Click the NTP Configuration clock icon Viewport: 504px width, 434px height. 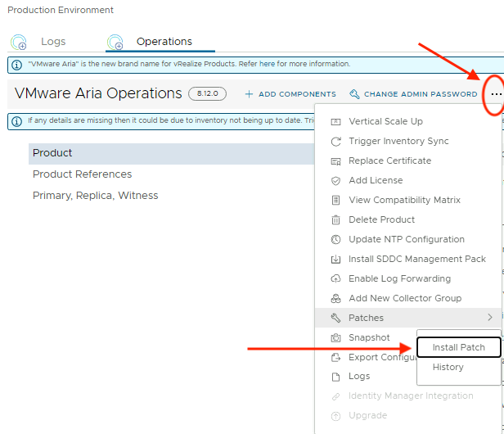[x=335, y=239]
